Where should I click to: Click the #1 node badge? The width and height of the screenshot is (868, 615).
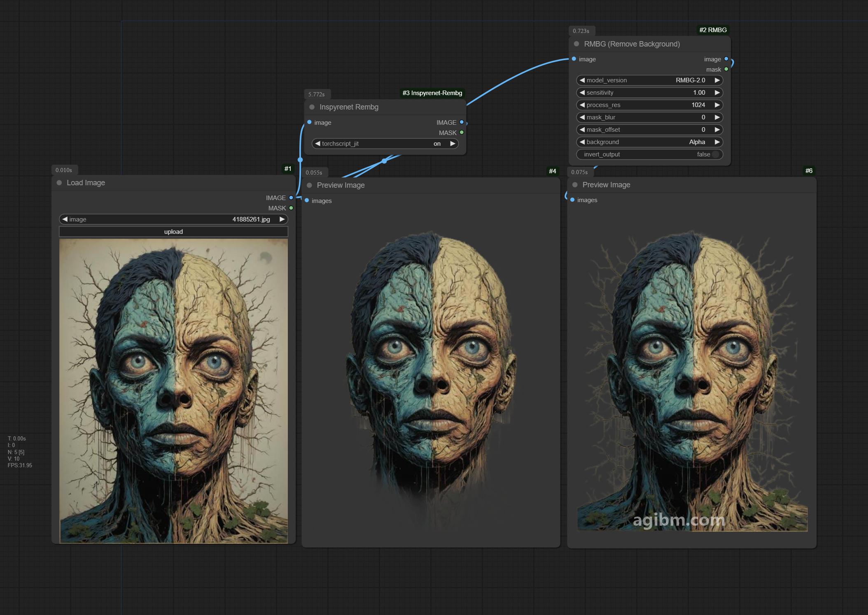[x=288, y=169]
